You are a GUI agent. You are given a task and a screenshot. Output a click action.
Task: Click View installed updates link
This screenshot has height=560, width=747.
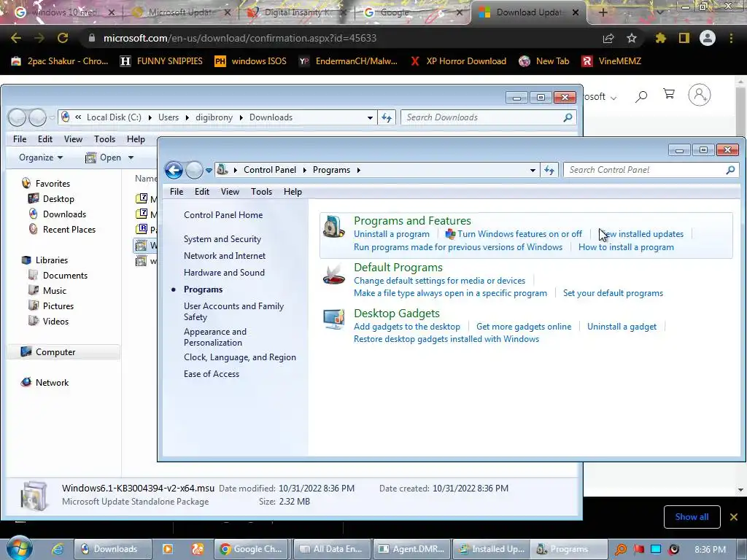[x=642, y=234]
